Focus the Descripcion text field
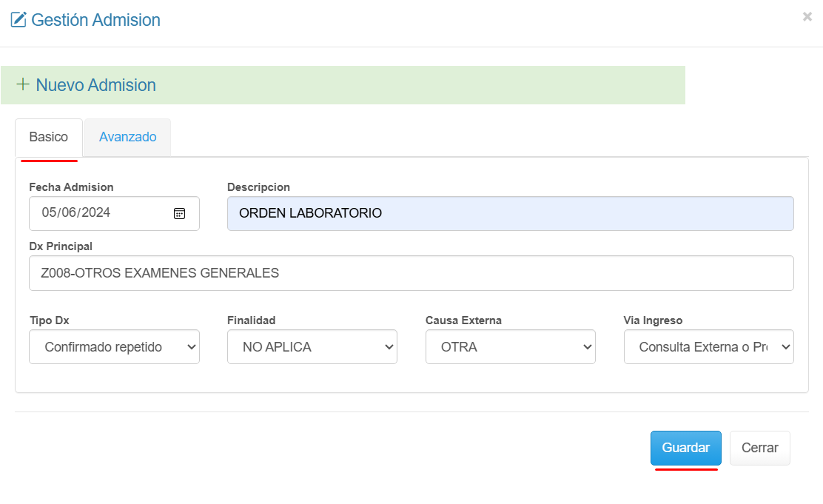The width and height of the screenshot is (823, 504). pyautogui.click(x=510, y=213)
